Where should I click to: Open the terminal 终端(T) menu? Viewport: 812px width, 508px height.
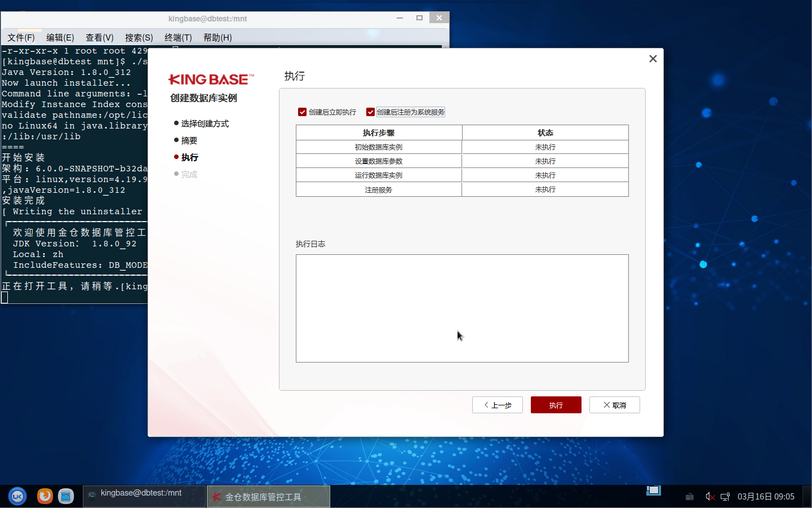(x=178, y=38)
